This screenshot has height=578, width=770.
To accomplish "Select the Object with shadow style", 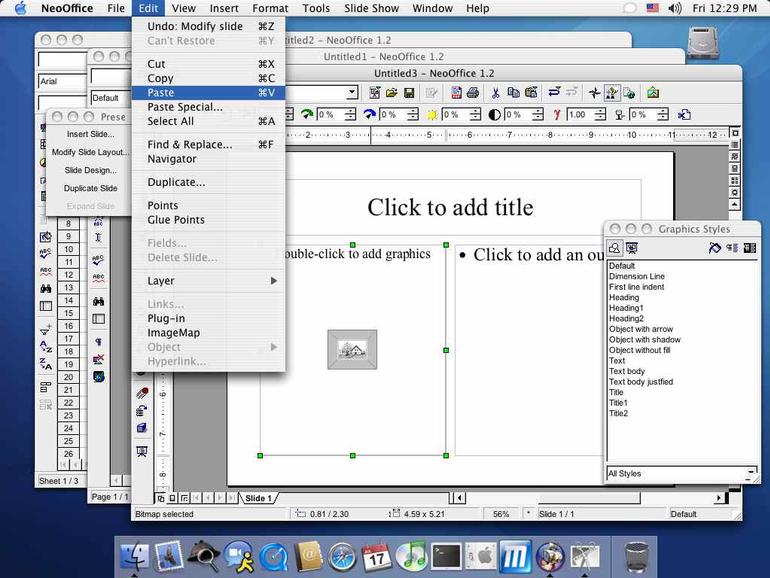I will point(644,339).
